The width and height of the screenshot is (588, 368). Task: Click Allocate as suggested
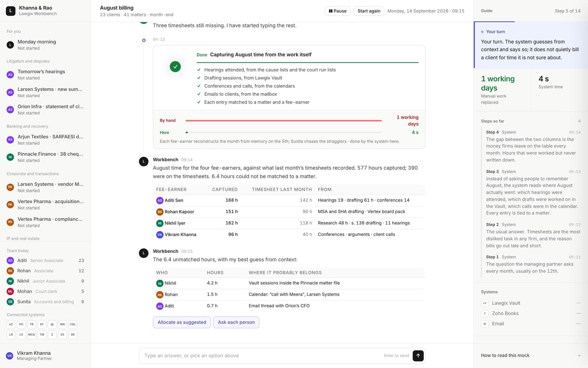pyautogui.click(x=182, y=322)
